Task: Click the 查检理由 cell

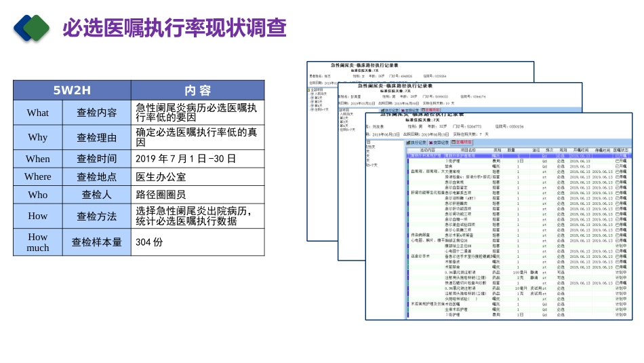Action: click(97, 137)
